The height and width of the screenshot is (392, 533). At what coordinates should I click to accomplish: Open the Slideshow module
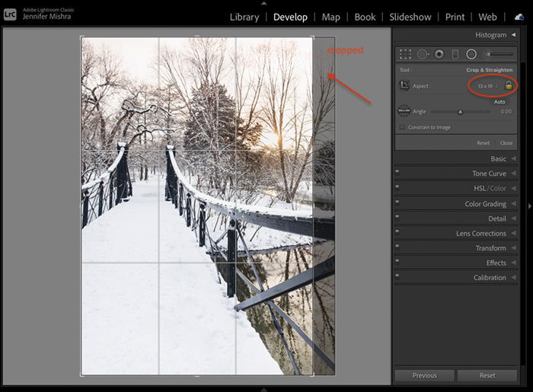[x=410, y=17]
